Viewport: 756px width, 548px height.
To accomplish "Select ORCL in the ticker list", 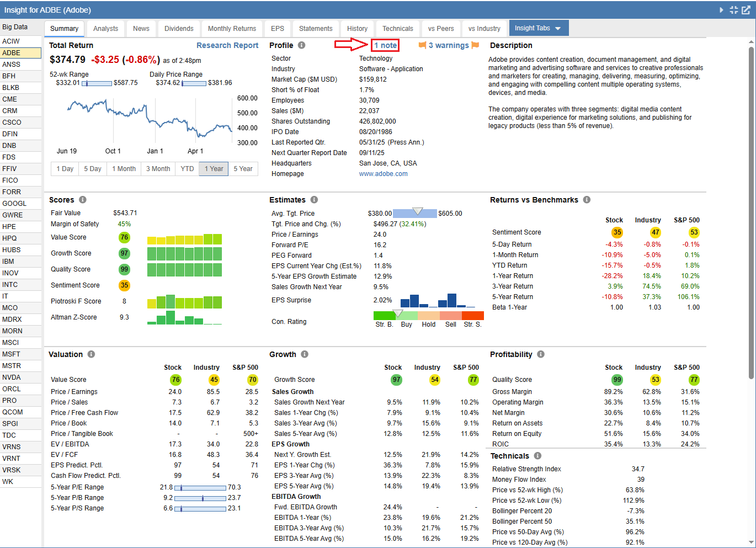I will (x=20, y=389).
